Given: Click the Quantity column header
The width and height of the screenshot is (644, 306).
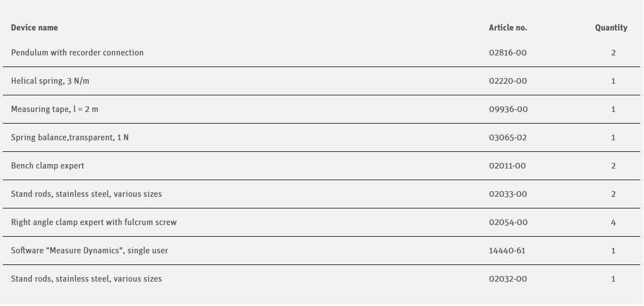Looking at the screenshot, I should tap(611, 28).
